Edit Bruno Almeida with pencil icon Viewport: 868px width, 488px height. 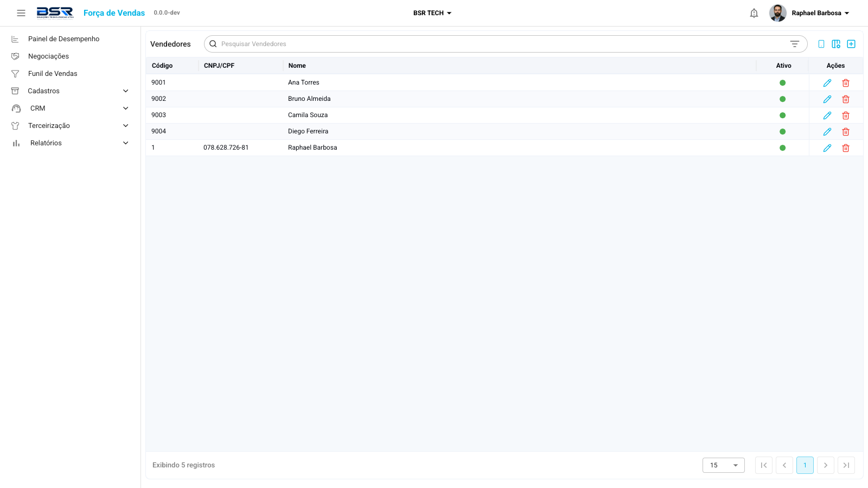pyautogui.click(x=827, y=99)
